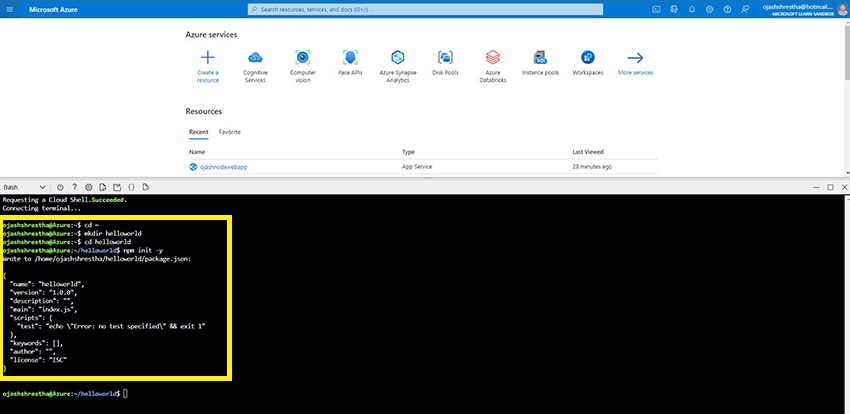This screenshot has height=414, width=850.
Task: Click the terminal prompt cursor line
Action: 65,394
